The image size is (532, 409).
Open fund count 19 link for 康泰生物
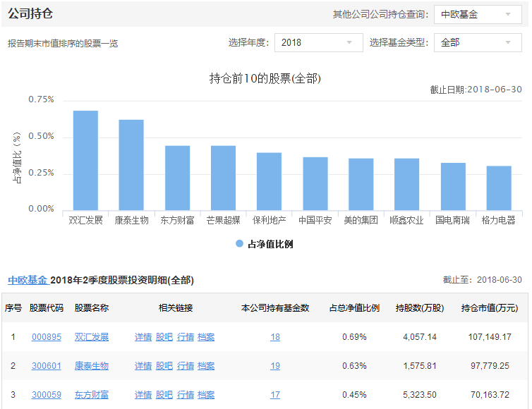pos(275,366)
